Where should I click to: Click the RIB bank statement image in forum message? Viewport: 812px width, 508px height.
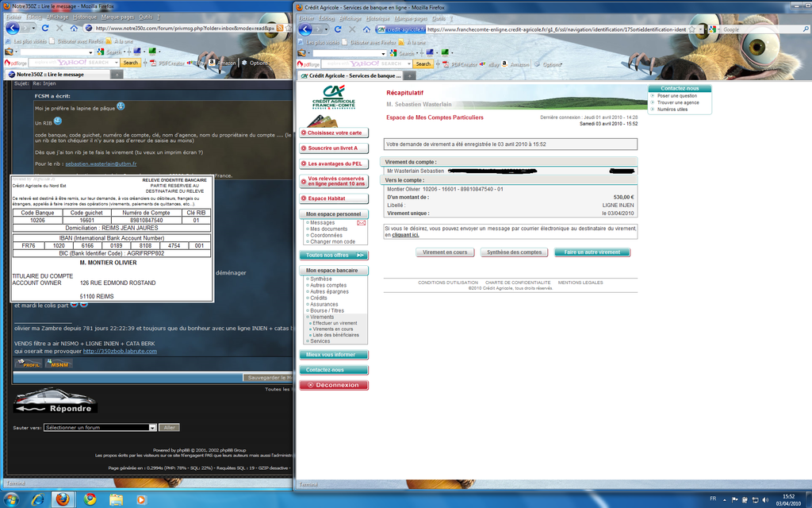pyautogui.click(x=112, y=238)
